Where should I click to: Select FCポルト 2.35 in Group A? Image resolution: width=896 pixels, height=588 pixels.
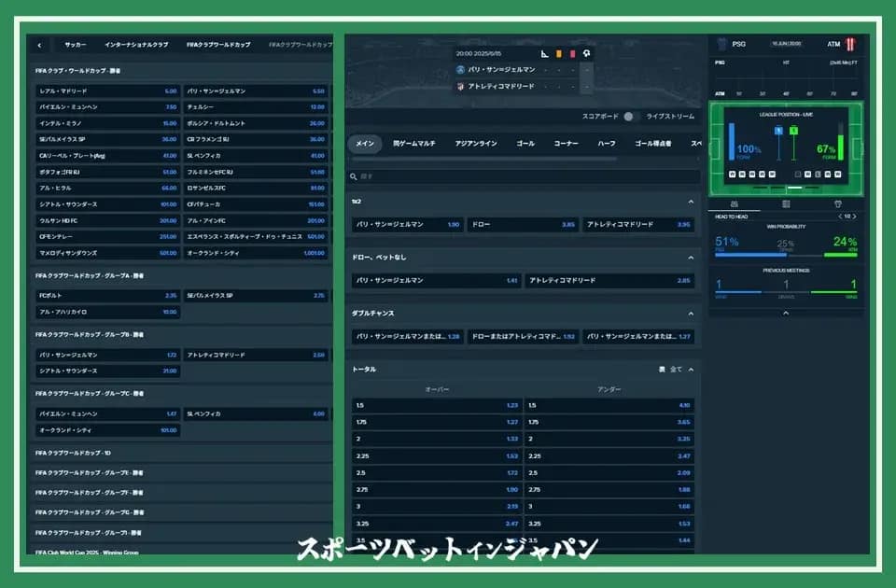pos(107,296)
